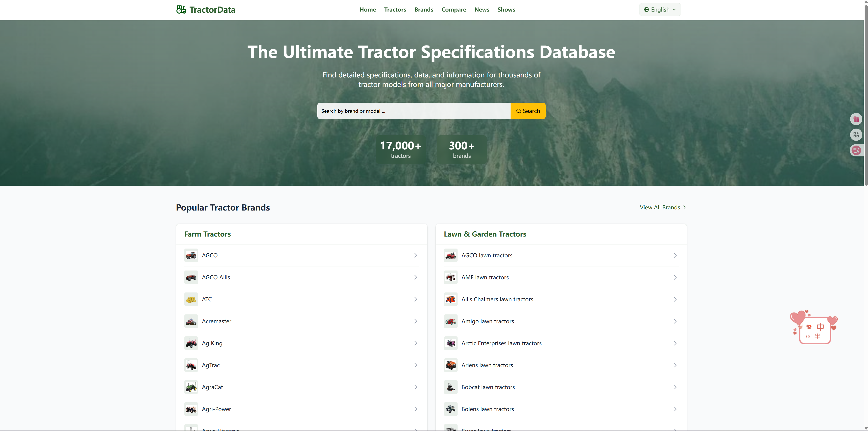Click the Allis Chalmers lawn tractor logo
Viewport: 868px width, 431px height.
(x=451, y=299)
